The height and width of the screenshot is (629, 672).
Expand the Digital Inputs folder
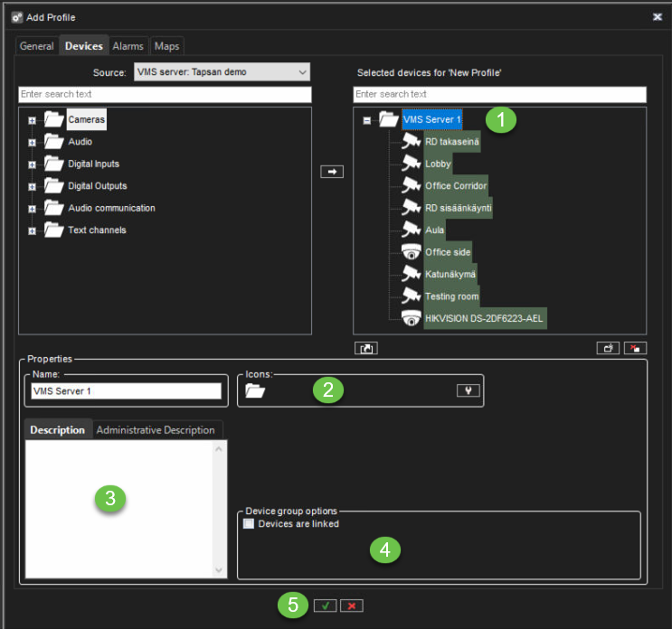tap(33, 164)
